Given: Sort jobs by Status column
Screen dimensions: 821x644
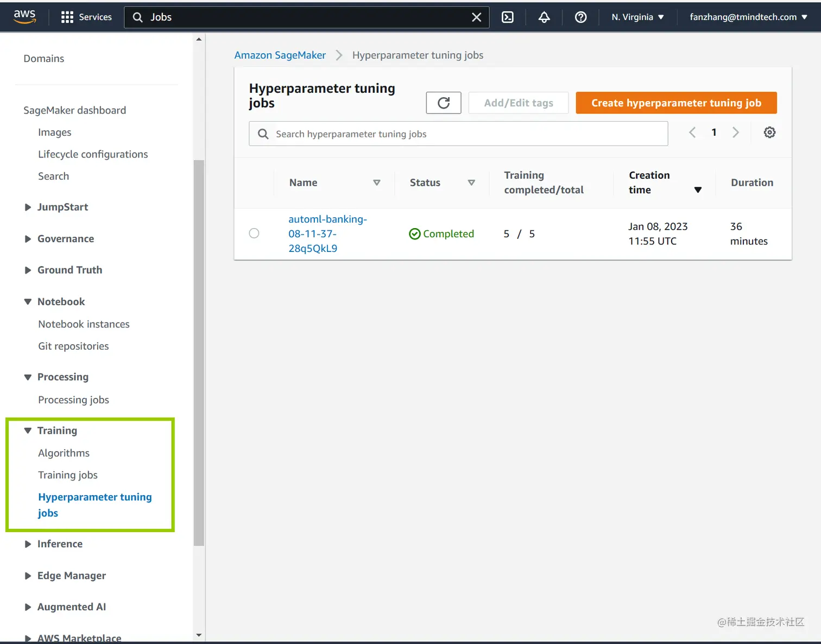Looking at the screenshot, I should point(471,182).
